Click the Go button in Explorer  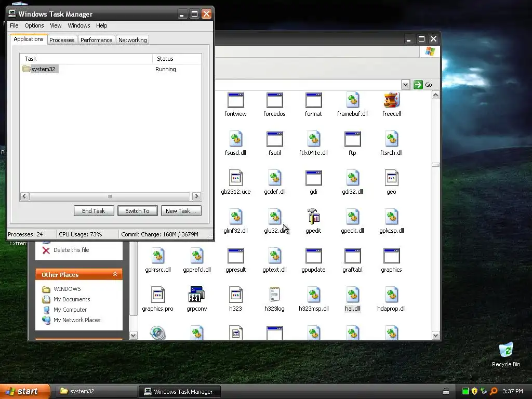tap(423, 85)
